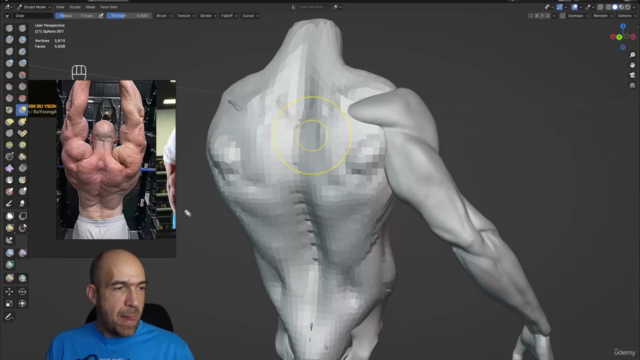
Task: Select the Scale transform tool
Action: (x=9, y=303)
